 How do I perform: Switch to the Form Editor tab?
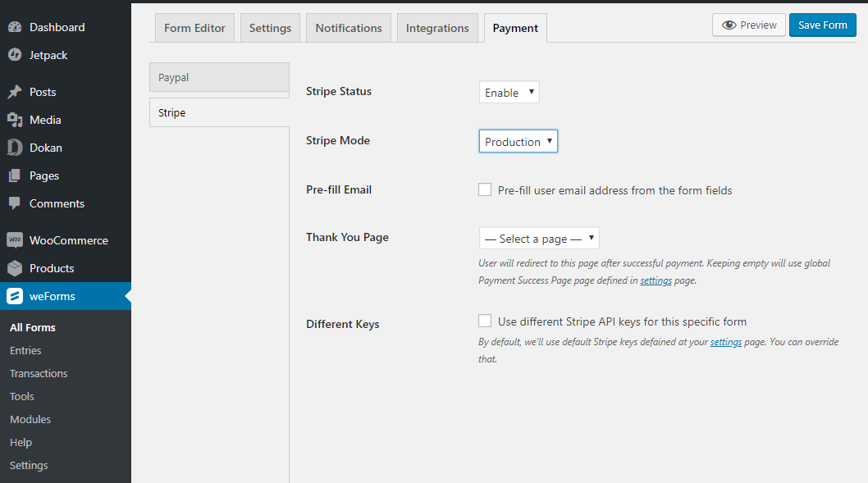click(195, 28)
